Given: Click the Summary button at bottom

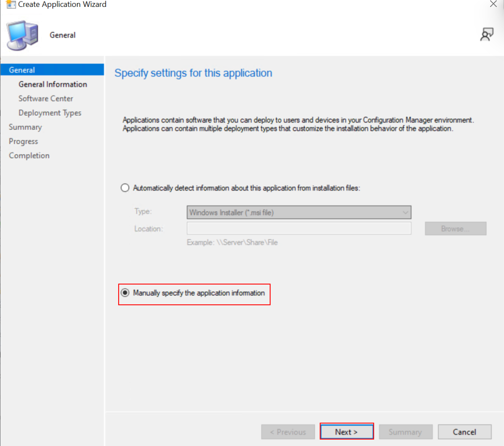Looking at the screenshot, I should click(x=405, y=432).
